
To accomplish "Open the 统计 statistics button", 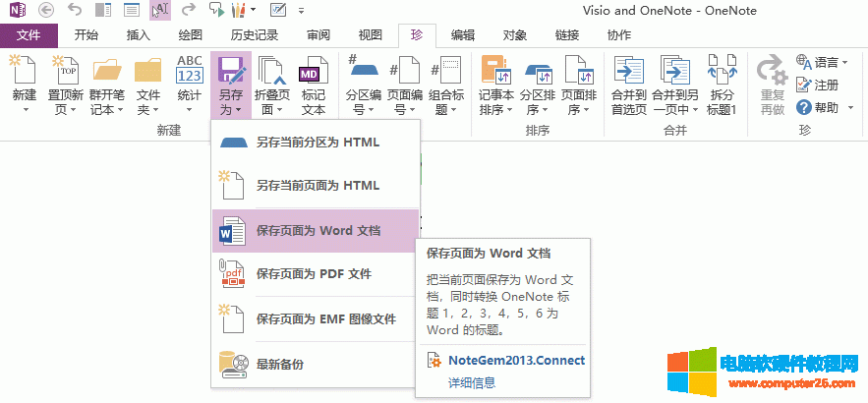I will point(190,86).
